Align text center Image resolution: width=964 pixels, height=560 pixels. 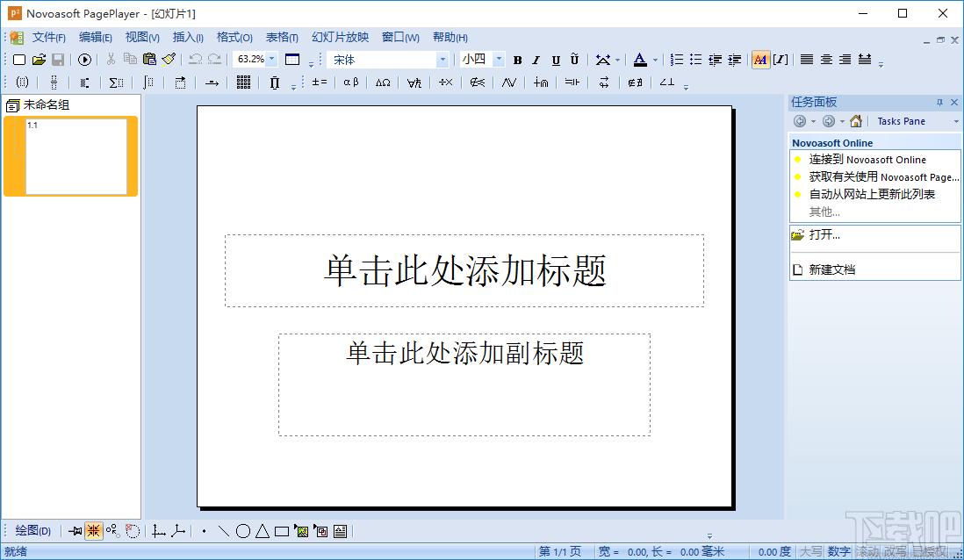(x=826, y=60)
